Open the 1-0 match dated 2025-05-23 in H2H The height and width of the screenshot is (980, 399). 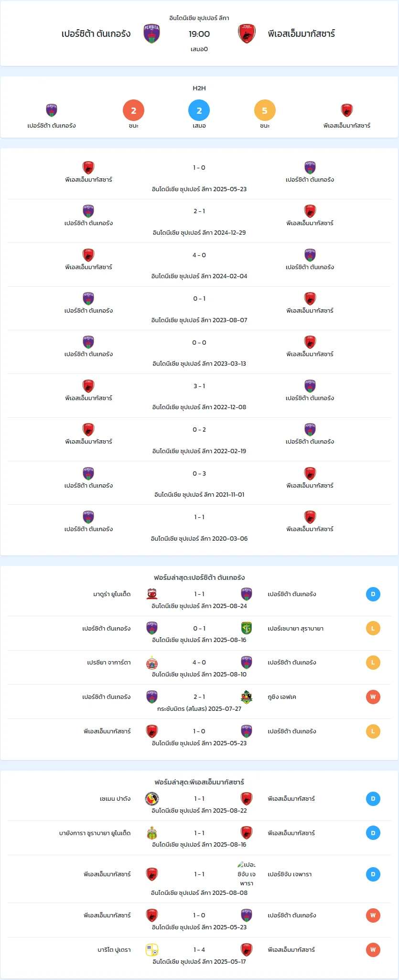(x=199, y=177)
